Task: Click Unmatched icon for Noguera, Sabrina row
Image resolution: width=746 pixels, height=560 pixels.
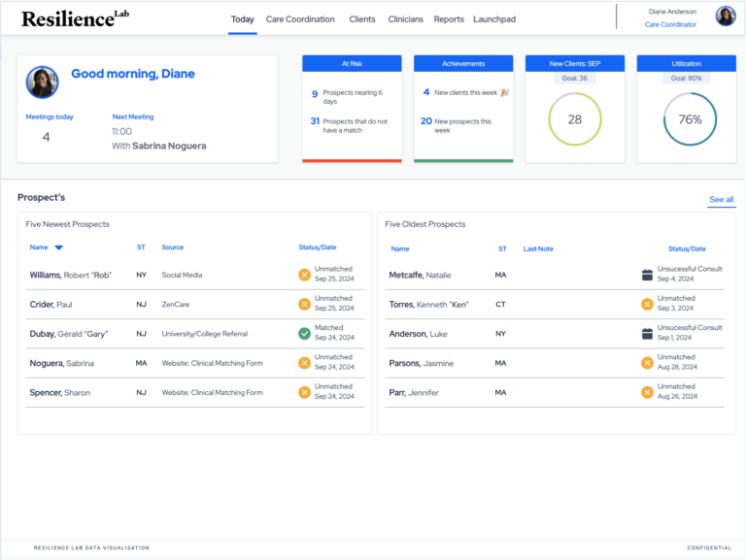Action: pos(304,363)
